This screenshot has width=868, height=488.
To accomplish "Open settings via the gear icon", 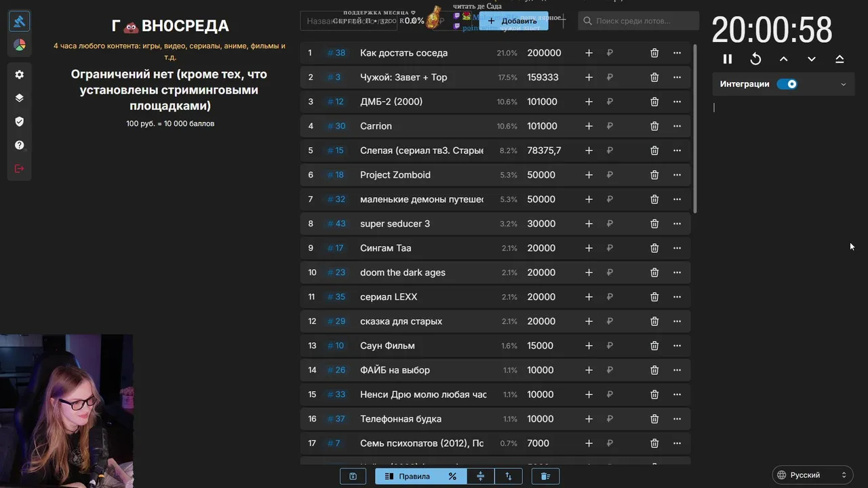I will click(x=19, y=75).
